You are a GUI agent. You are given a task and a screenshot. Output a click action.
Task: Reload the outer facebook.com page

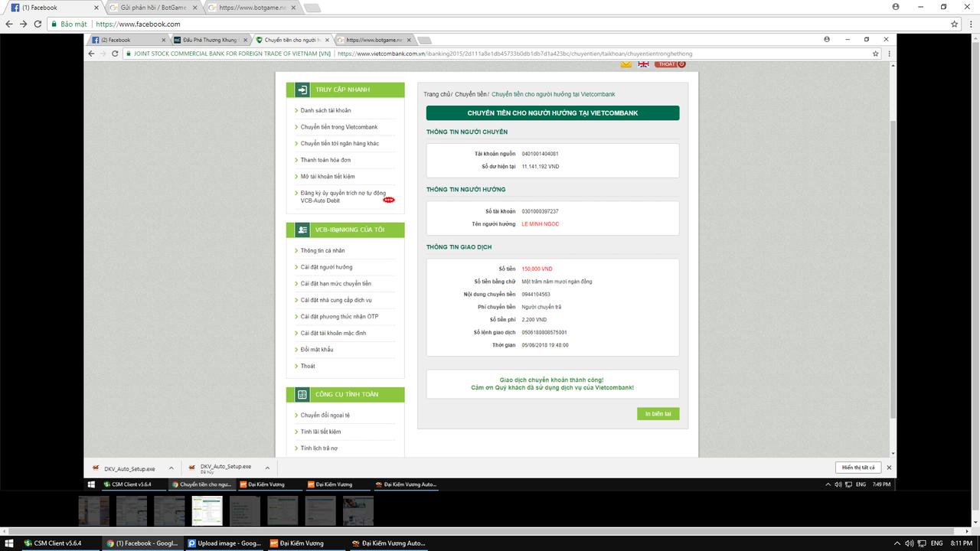tap(38, 24)
